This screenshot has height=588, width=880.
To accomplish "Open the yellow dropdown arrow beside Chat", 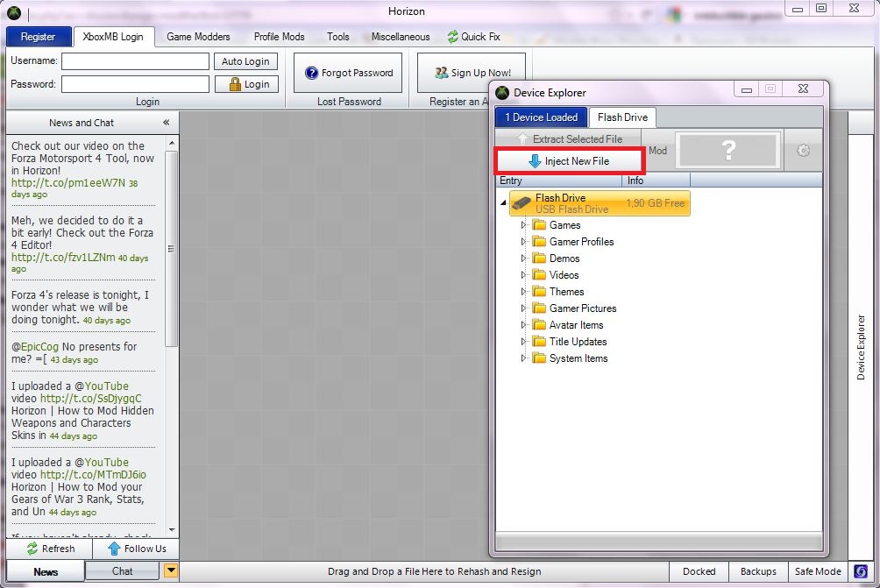I will (171, 571).
